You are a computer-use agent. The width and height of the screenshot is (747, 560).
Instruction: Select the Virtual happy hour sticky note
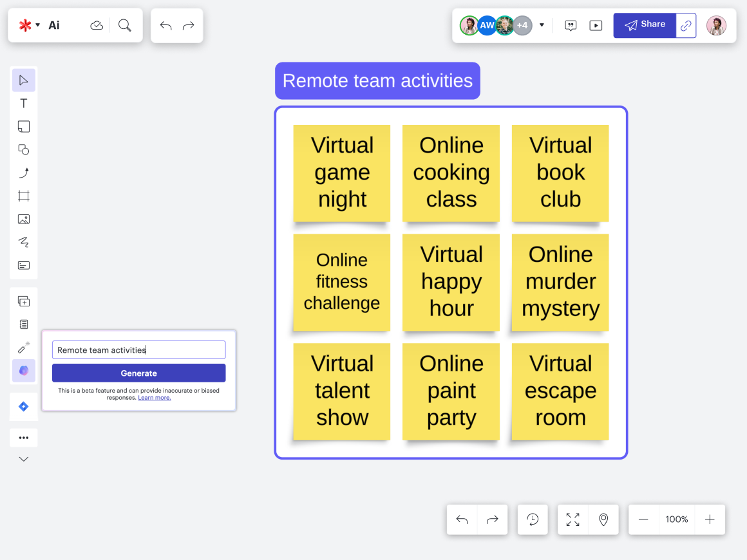pos(451,282)
